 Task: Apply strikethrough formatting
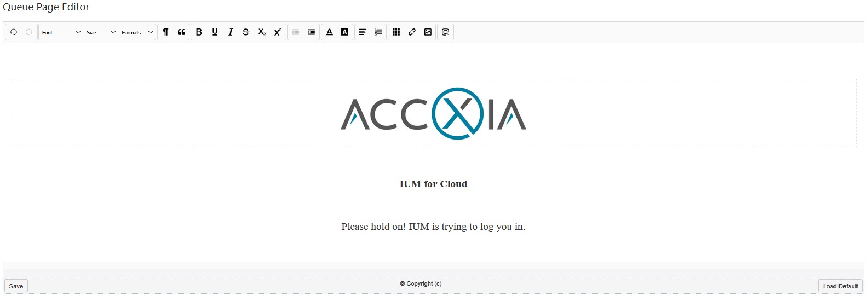246,32
